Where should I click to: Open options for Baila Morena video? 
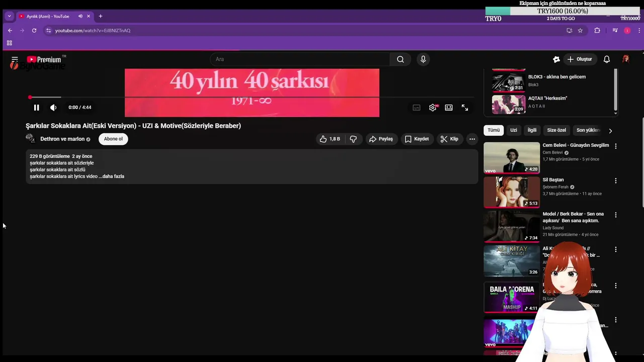coord(615,286)
